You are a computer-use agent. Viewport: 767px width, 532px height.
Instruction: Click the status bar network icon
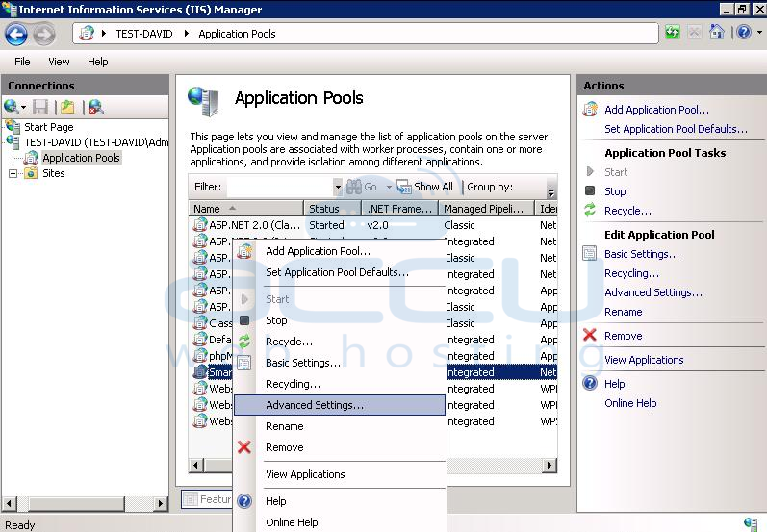(x=751, y=524)
